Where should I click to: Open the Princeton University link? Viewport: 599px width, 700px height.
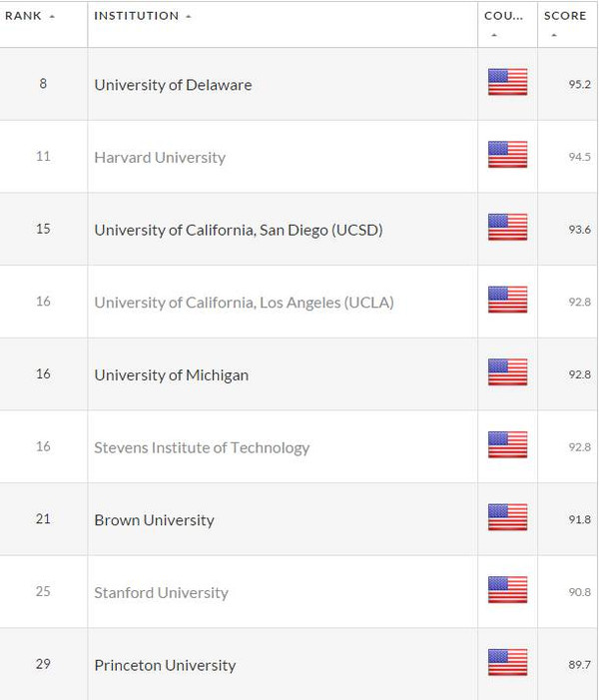click(x=165, y=666)
